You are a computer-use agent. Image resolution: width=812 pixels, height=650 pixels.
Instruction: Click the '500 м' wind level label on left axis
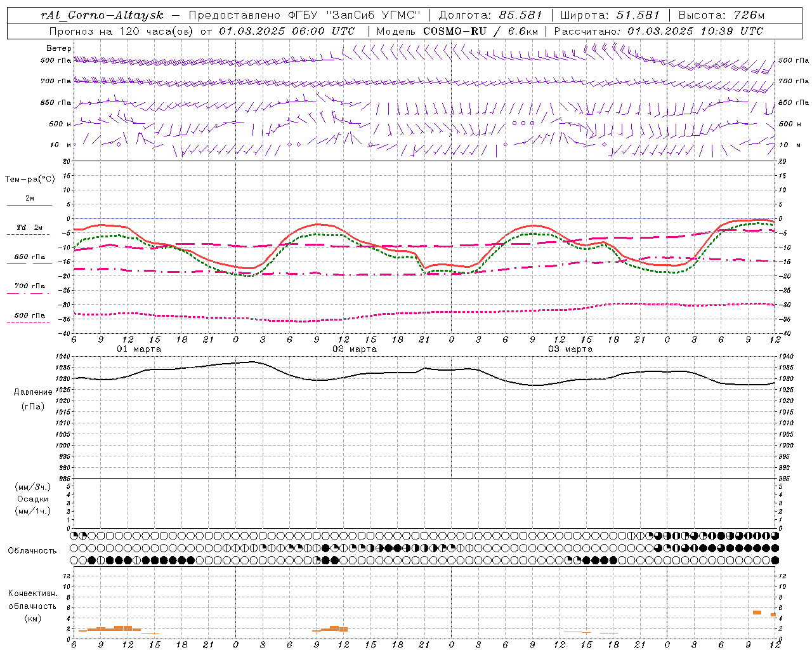click(60, 124)
